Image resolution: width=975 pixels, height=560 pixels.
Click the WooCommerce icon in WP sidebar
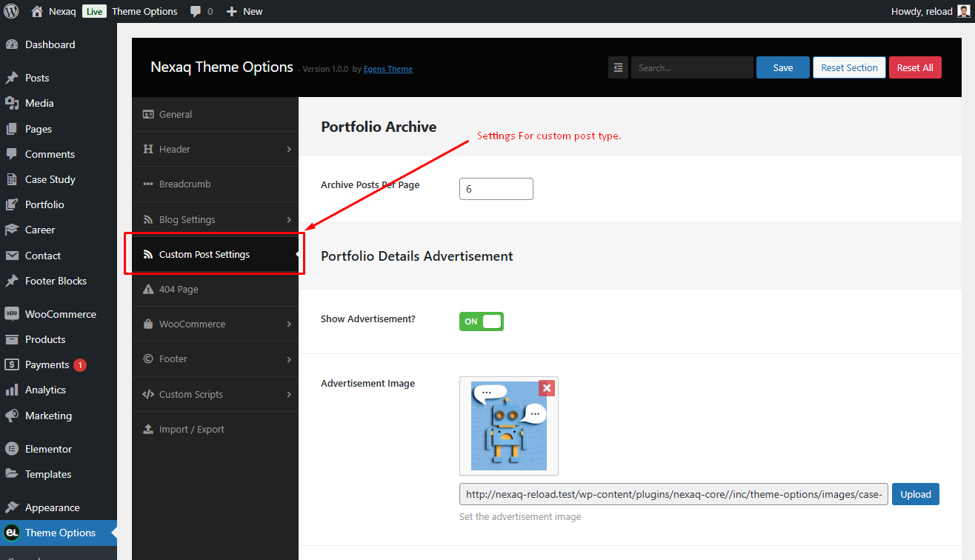click(12, 314)
